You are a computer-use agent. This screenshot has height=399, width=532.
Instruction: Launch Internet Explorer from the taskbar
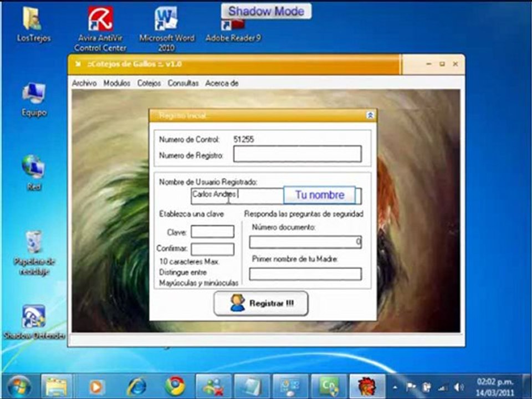coord(136,387)
